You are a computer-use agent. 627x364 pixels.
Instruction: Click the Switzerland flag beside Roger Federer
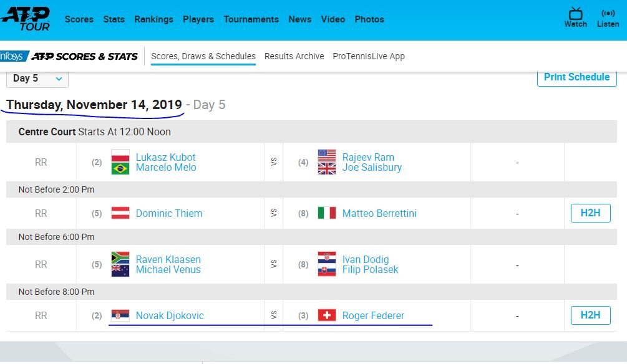[x=326, y=315]
